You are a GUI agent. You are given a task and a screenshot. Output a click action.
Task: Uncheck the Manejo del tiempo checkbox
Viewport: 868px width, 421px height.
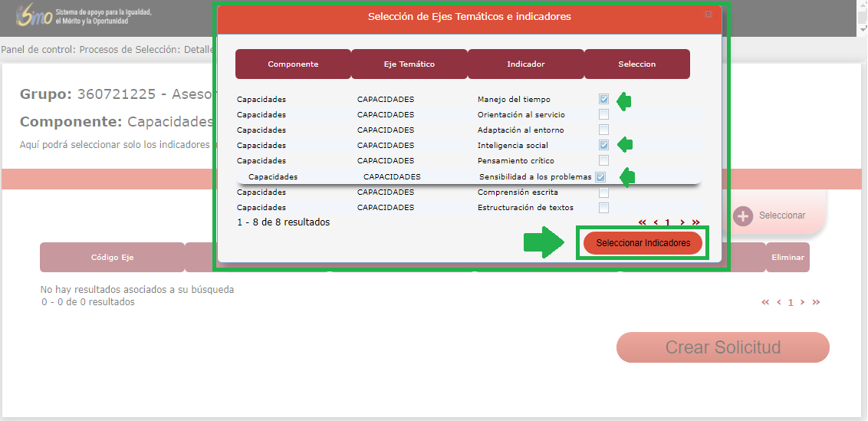pos(603,100)
